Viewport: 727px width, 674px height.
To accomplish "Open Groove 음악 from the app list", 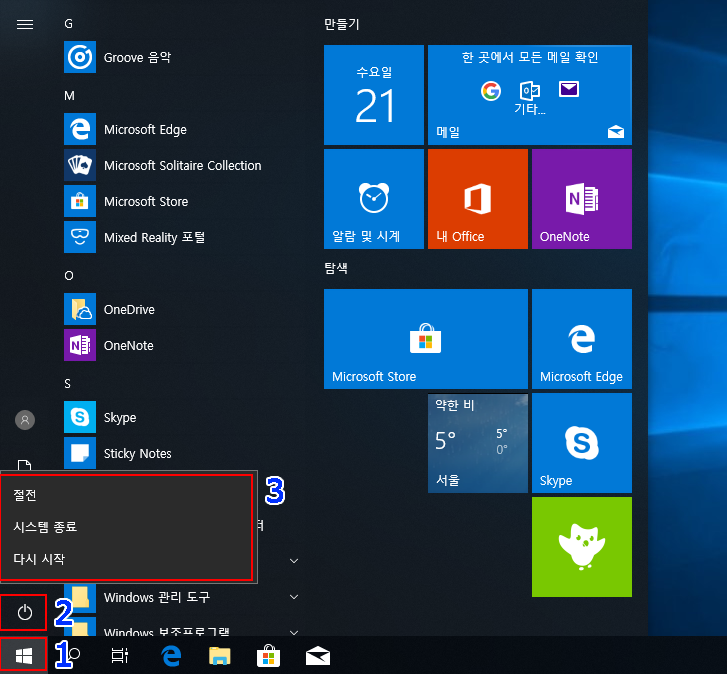I will pyautogui.click(x=137, y=58).
